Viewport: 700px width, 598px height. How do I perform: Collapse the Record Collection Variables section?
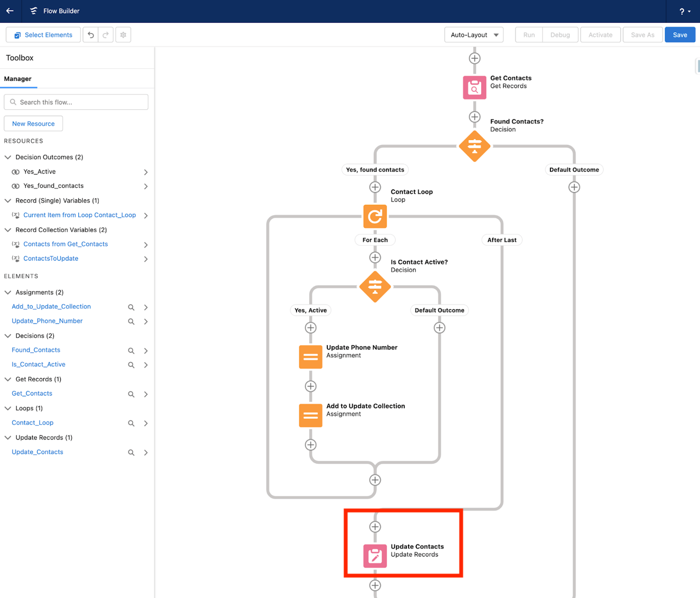8,229
